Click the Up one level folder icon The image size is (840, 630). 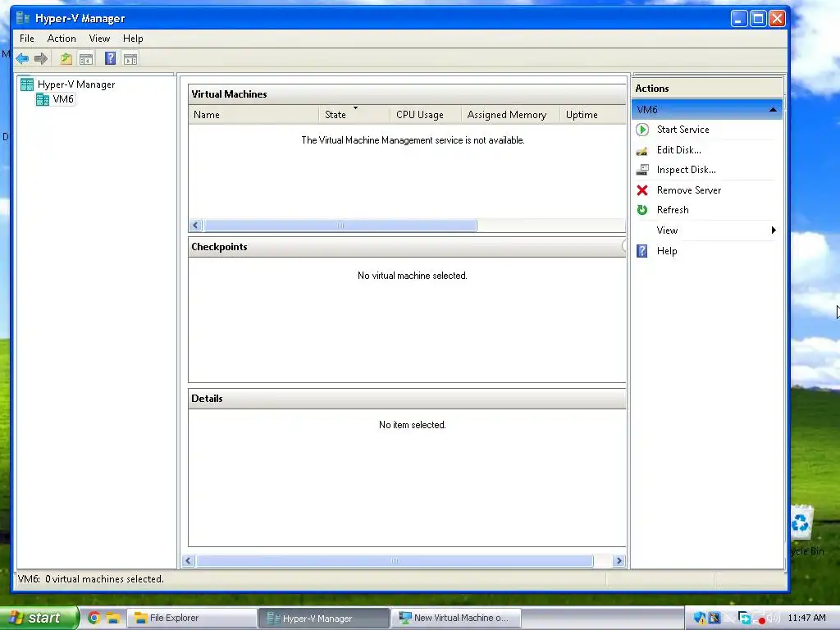pyautogui.click(x=66, y=58)
